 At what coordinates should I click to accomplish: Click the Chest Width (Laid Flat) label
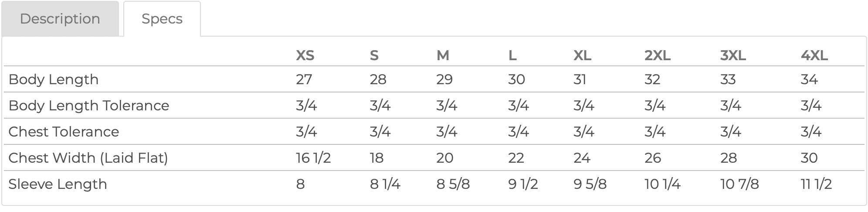(x=88, y=158)
